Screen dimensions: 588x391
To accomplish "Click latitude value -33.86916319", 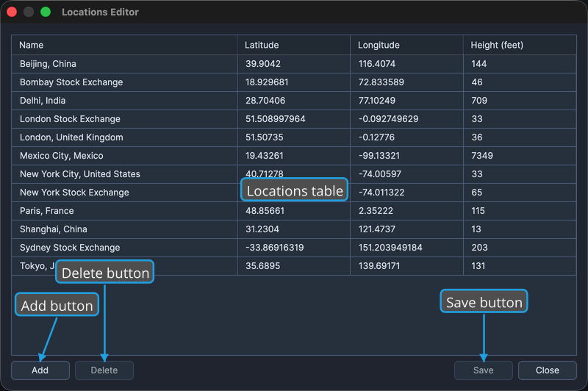I will pyautogui.click(x=274, y=248).
